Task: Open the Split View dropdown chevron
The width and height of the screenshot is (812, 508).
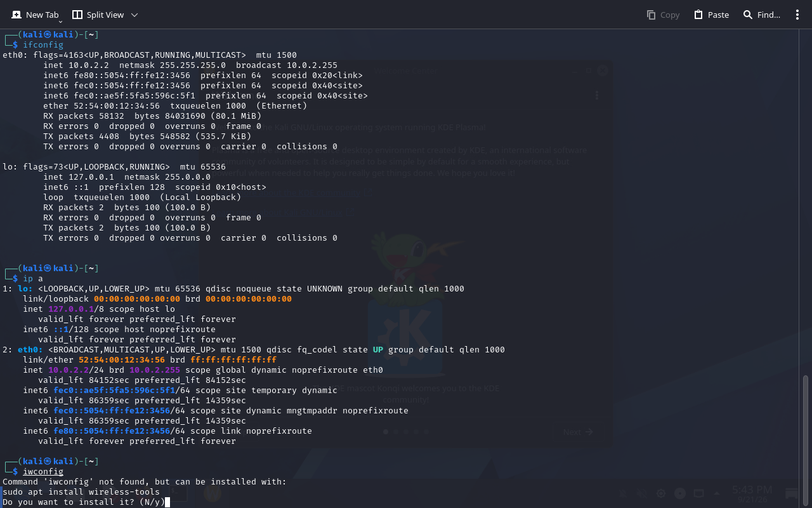Action: [134, 15]
